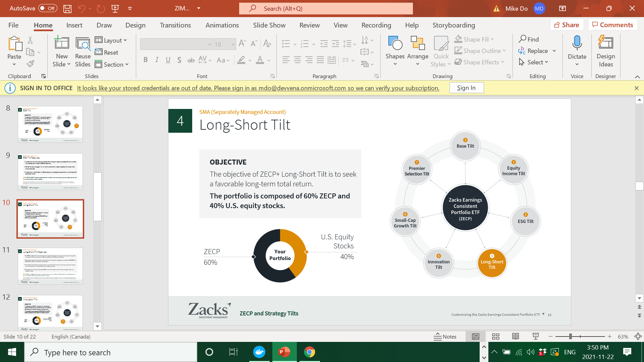Viewport: 644px width, 362px height.
Task: Click the Shapes gallery icon
Action: 395,44
